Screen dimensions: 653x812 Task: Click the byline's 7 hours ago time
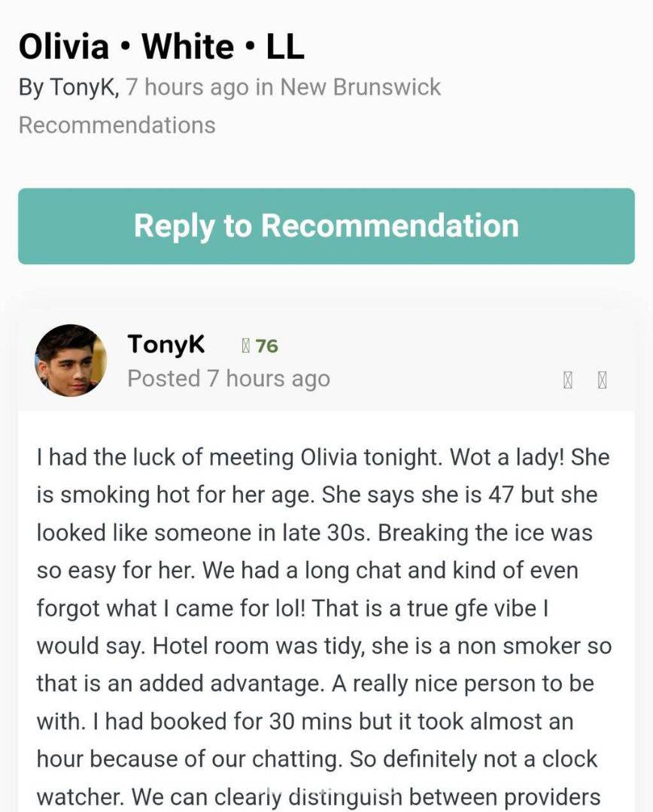tap(187, 87)
